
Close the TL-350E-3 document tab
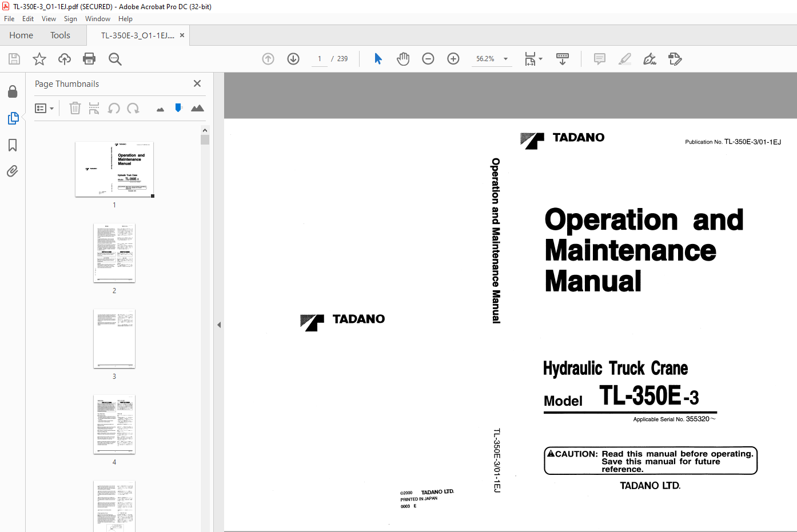coord(182,35)
